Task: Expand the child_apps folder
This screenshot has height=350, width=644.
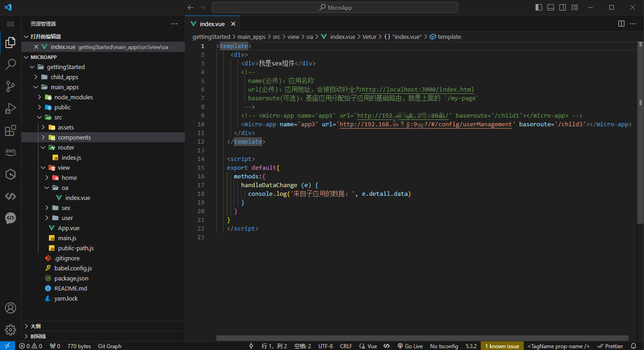Action: (x=64, y=77)
